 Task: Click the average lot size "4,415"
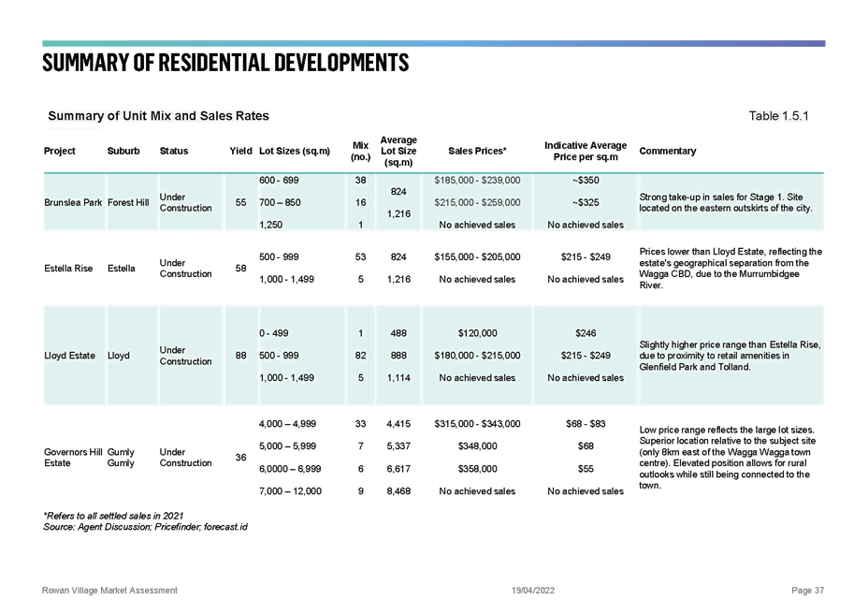[x=398, y=424]
